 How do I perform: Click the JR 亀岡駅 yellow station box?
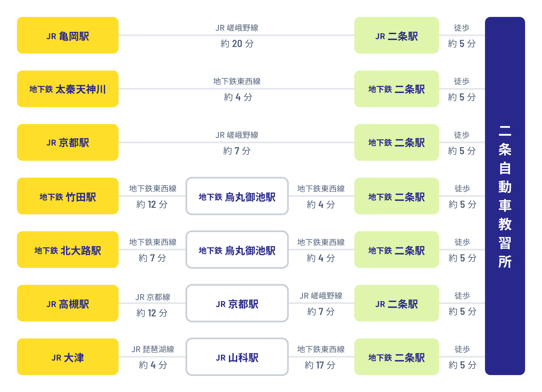click(68, 35)
